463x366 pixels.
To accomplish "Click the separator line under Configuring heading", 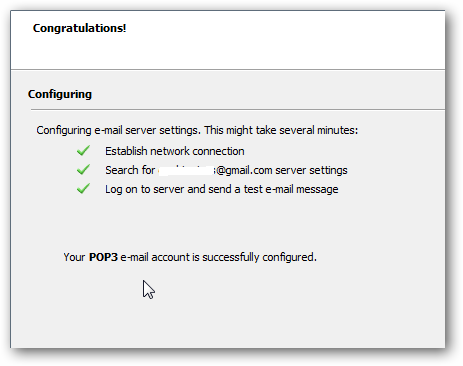I will pos(238,109).
